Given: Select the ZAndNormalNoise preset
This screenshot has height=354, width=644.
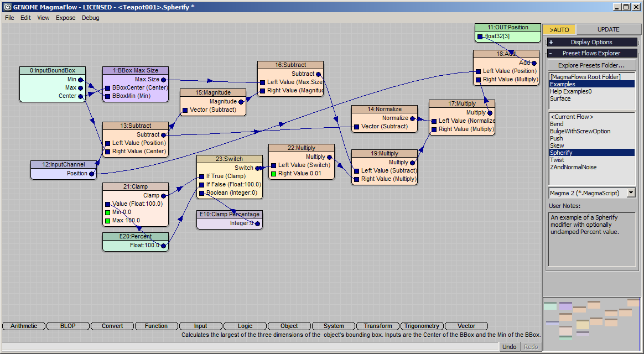Looking at the screenshot, I should tap(591, 167).
